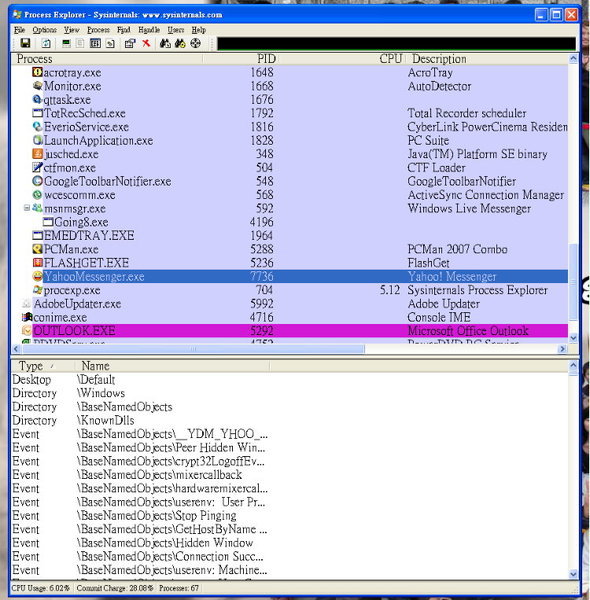Click the process list vertical scrollbar thumb
This screenshot has height=600, width=590.
point(573,281)
